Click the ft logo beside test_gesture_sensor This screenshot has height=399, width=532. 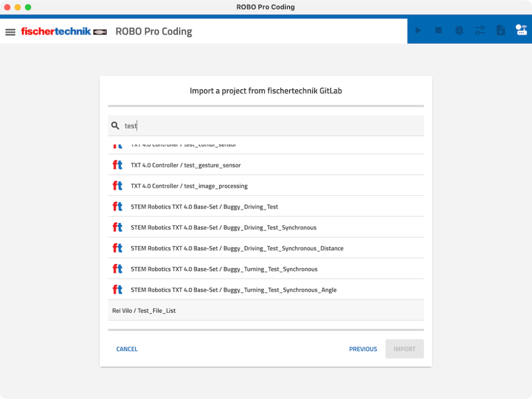pyautogui.click(x=118, y=165)
